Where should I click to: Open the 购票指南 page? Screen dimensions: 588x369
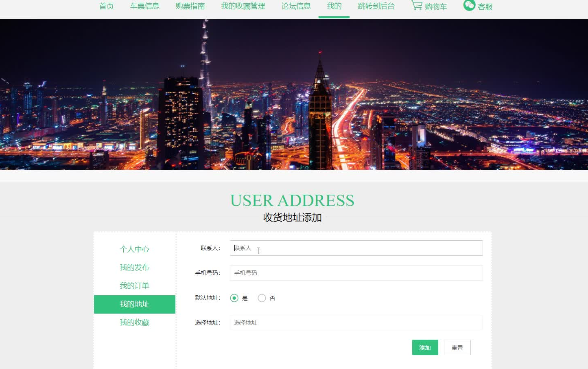pos(190,6)
